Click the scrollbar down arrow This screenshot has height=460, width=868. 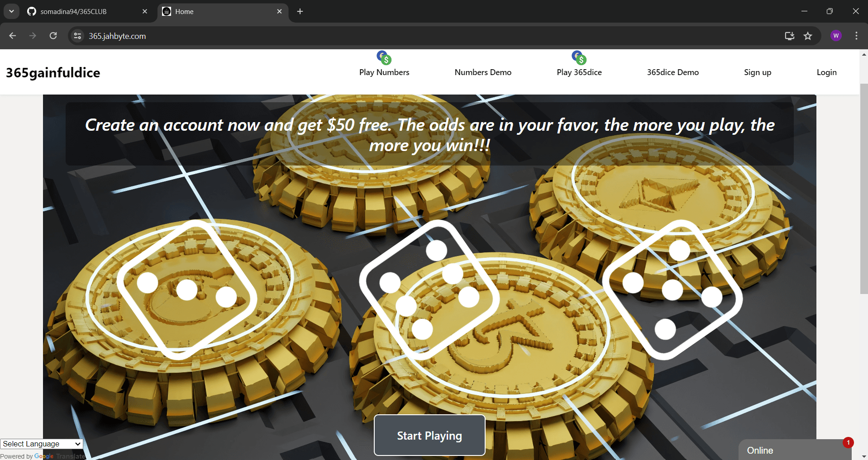point(863,456)
